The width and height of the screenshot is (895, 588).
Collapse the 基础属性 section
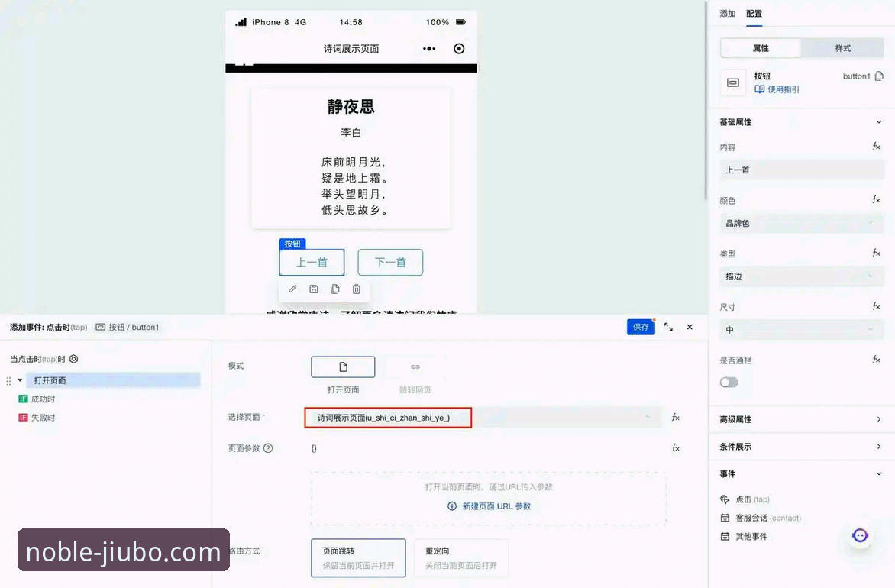[878, 121]
